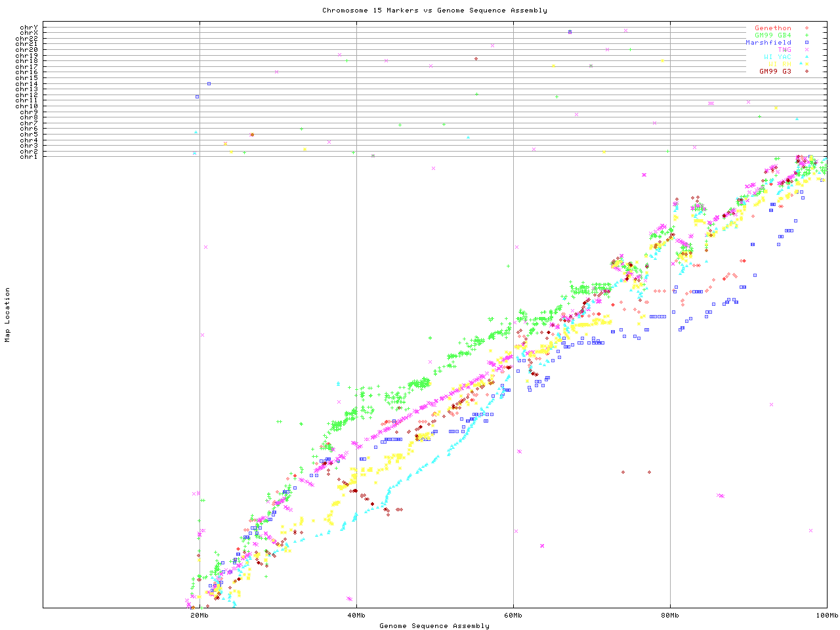Click the 60Mb x-axis tick label

[513, 616]
